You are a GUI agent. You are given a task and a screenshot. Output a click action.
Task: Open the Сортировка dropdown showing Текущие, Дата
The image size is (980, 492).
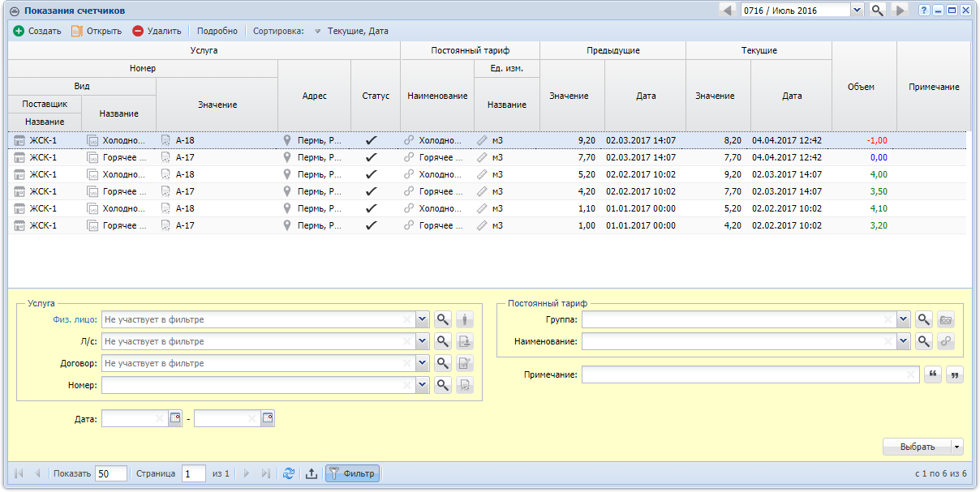(352, 31)
